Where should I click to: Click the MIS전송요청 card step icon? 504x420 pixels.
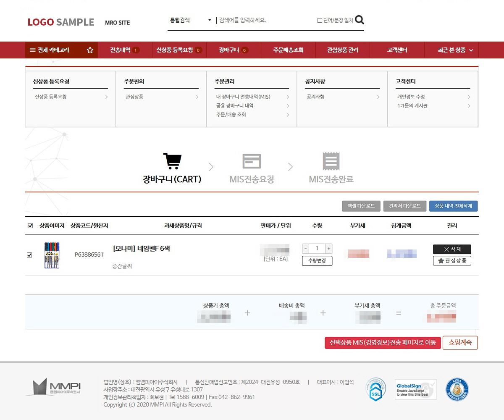coord(252,161)
